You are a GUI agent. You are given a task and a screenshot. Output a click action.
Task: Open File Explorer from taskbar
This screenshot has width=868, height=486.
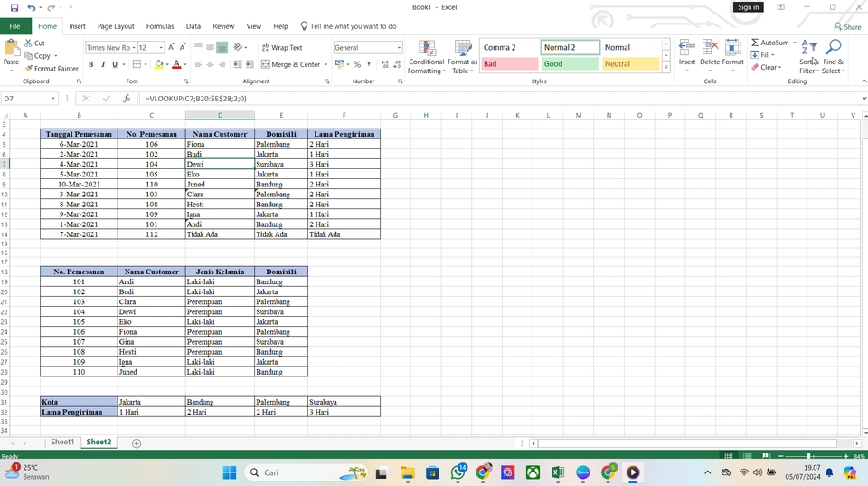pos(408,472)
